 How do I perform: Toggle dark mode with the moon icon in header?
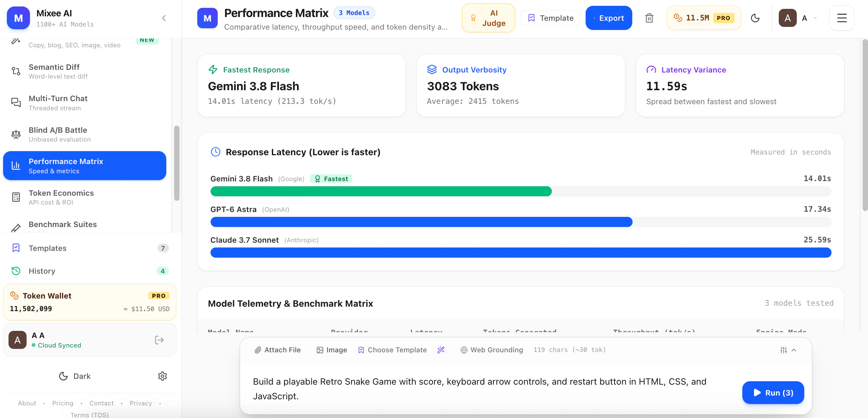[755, 18]
